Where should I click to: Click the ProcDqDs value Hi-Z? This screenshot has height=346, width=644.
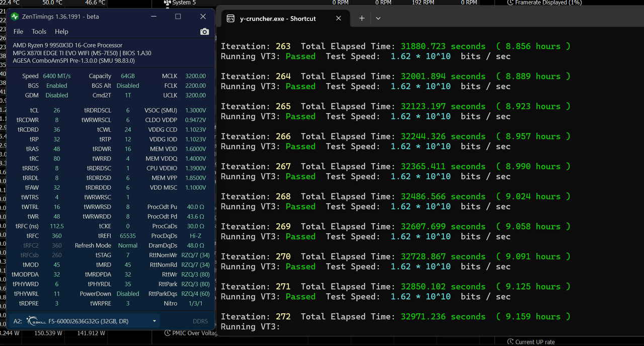click(195, 236)
